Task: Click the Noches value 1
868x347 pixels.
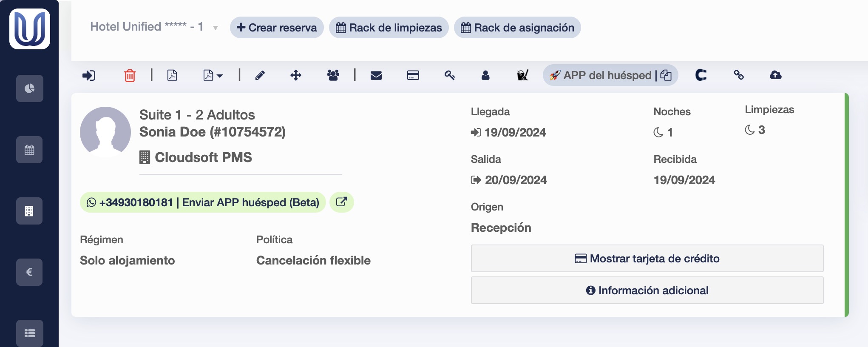Action: pos(670,132)
